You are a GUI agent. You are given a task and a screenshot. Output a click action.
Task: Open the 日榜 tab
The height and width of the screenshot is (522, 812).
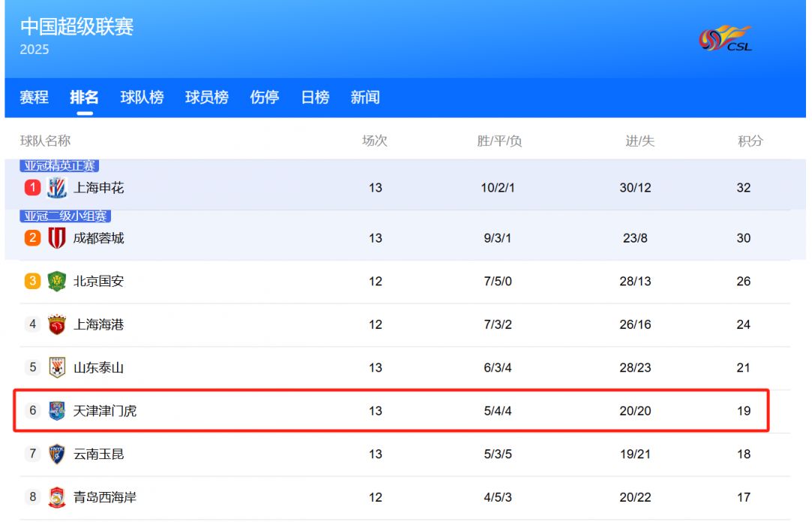tap(315, 98)
